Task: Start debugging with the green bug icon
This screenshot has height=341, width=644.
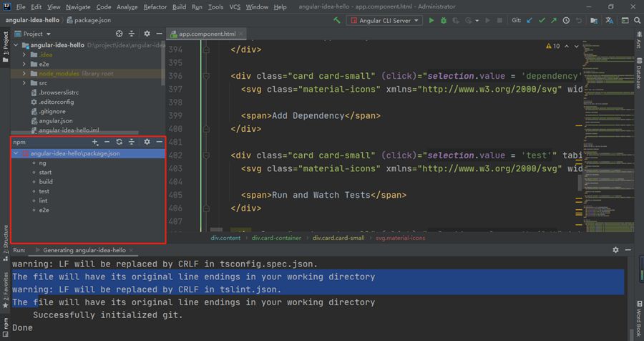Action: point(444,21)
